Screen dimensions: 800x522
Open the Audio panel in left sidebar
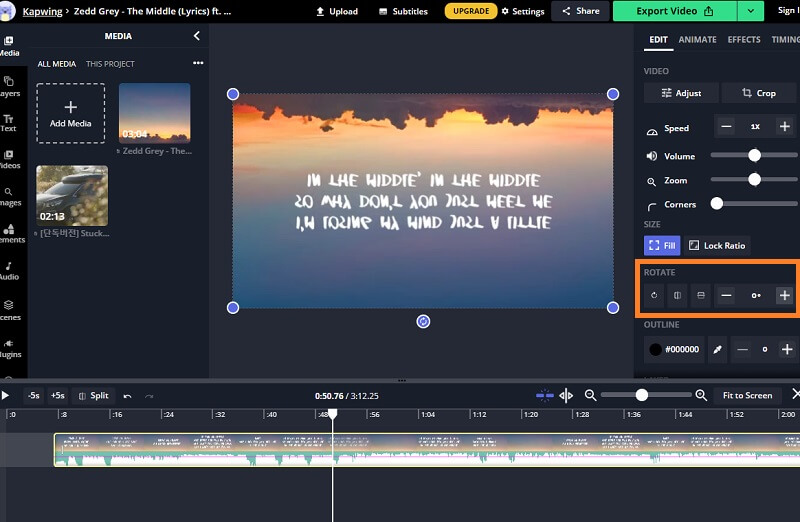(9, 270)
